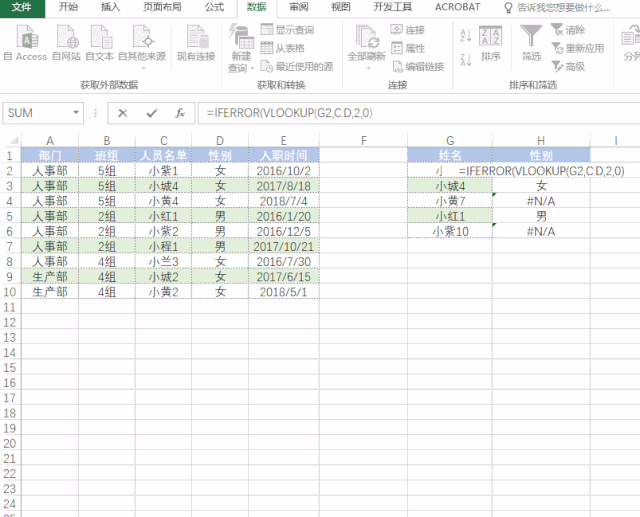
Task: Switch to the 视图 tab
Action: coord(340,7)
